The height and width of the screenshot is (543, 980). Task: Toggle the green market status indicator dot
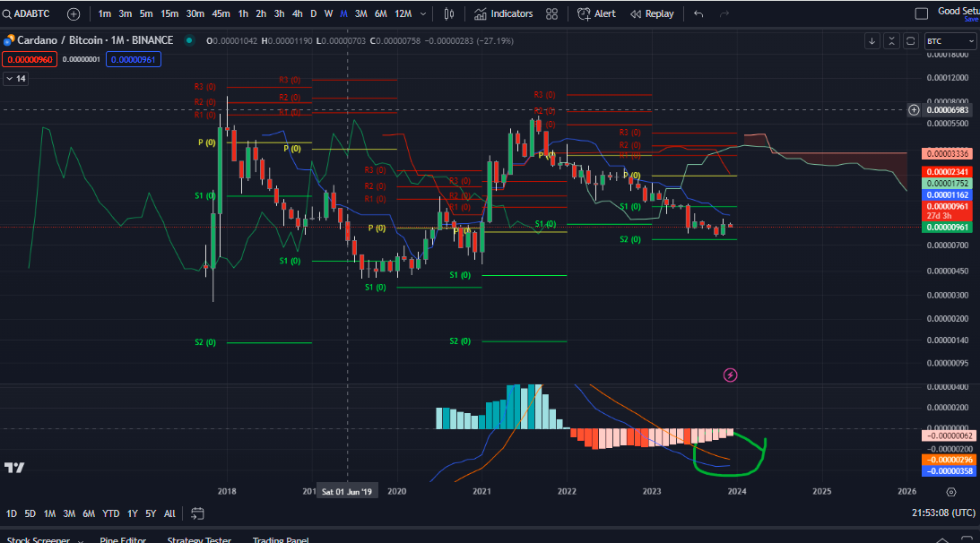tap(190, 40)
